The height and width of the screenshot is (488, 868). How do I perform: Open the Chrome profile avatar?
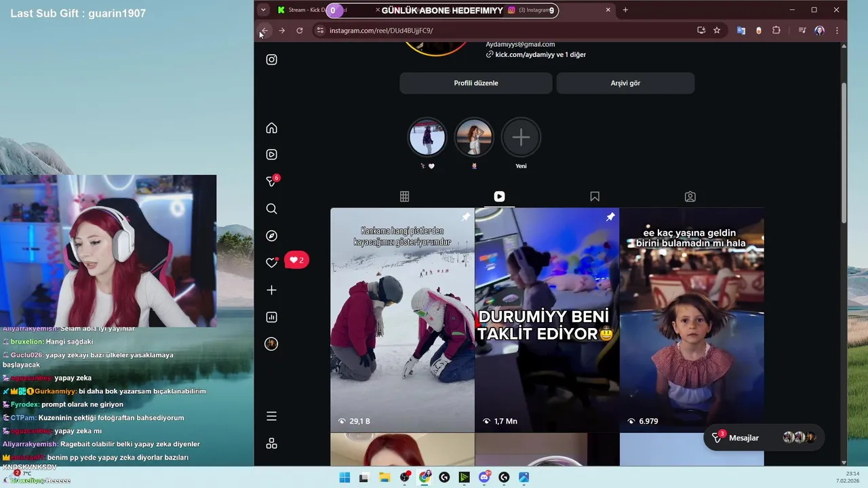820,30
